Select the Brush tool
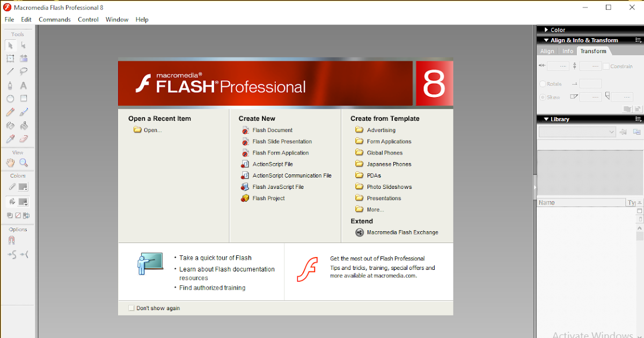 pos(24,112)
